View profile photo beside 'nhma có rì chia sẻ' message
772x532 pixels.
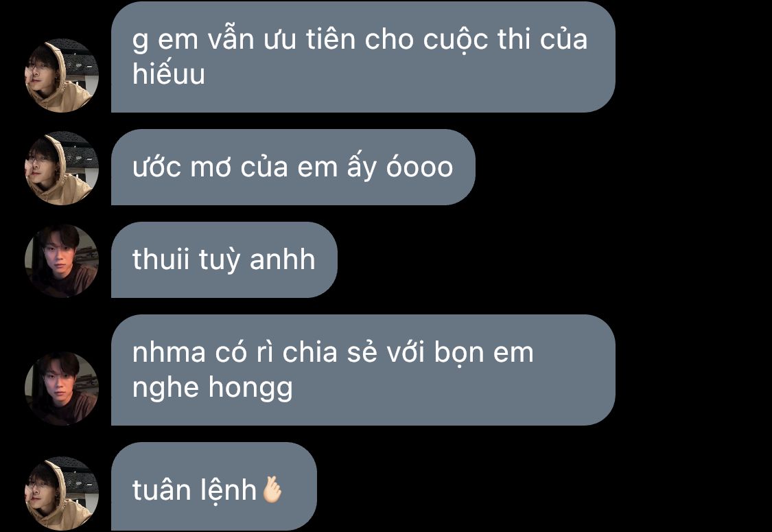click(62, 388)
